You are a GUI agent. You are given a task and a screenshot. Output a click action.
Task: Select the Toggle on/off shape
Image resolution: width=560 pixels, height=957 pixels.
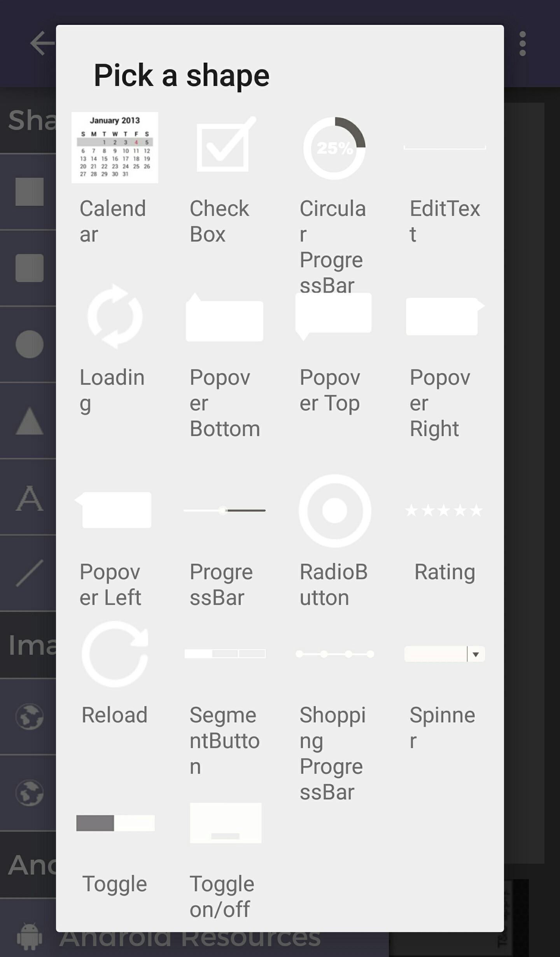coord(225,823)
